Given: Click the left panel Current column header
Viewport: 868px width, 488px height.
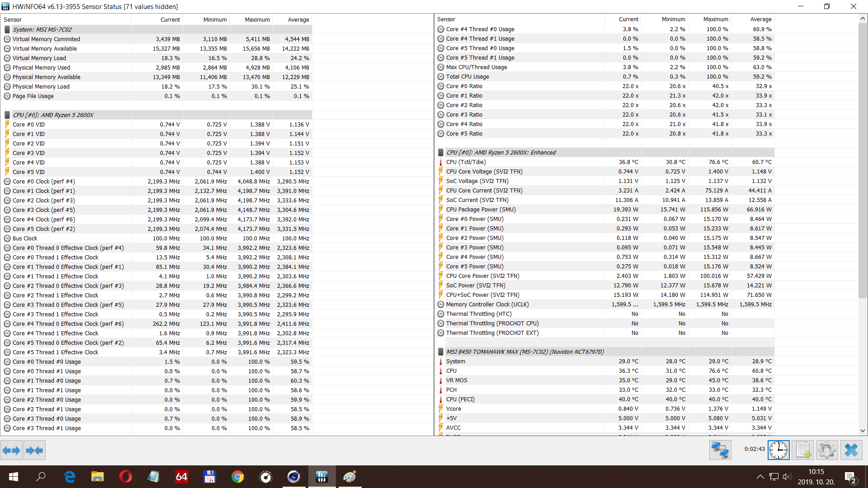Looking at the screenshot, I should click(x=157, y=19).
